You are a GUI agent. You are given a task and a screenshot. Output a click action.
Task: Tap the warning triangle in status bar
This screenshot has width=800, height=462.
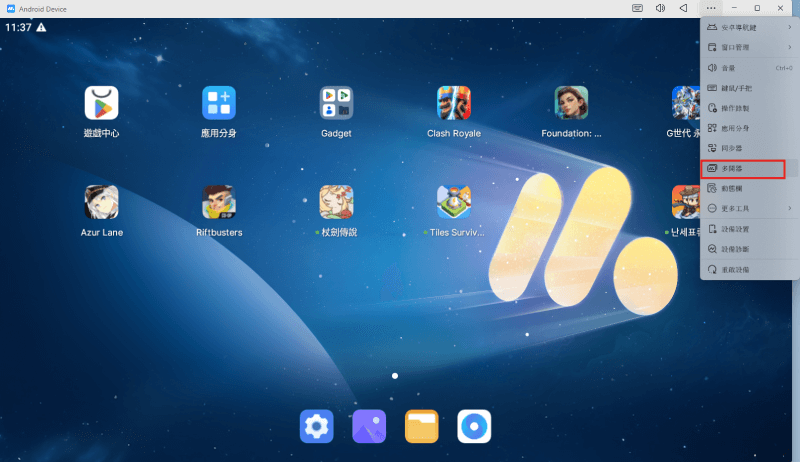click(x=41, y=28)
